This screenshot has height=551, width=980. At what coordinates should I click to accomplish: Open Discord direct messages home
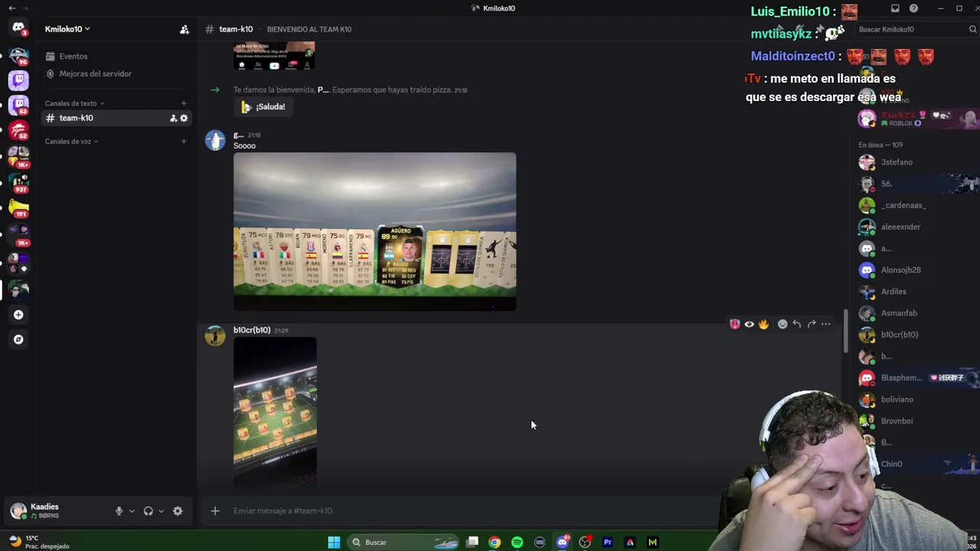tap(18, 28)
